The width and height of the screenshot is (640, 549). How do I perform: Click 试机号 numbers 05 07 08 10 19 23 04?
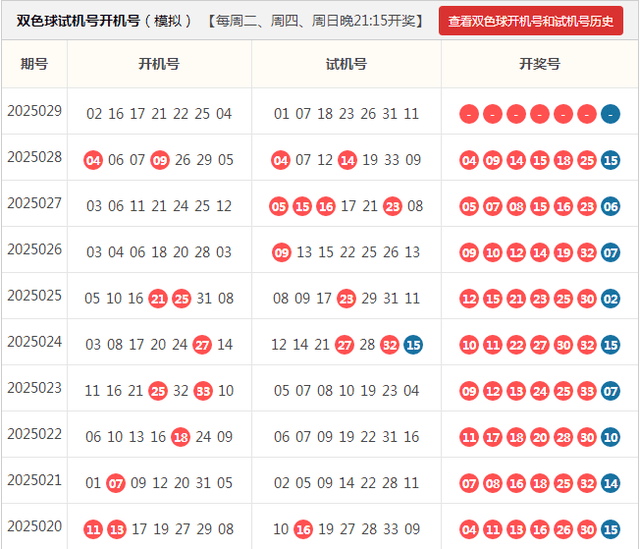[346, 391]
